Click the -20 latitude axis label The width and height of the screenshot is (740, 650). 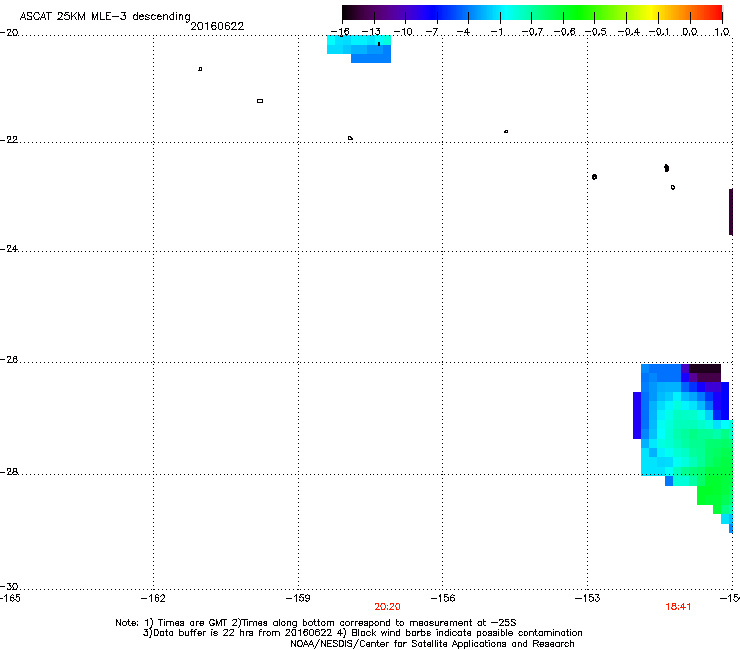click(x=9, y=33)
